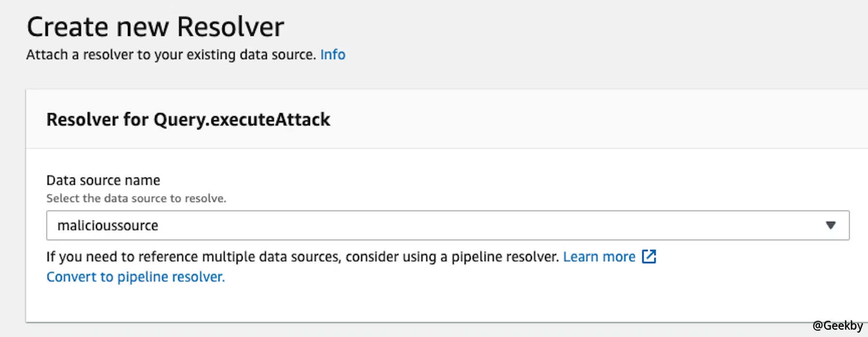Image resolution: width=868 pixels, height=337 pixels.
Task: Click the dropdown triangle arrow icon
Action: 831,225
